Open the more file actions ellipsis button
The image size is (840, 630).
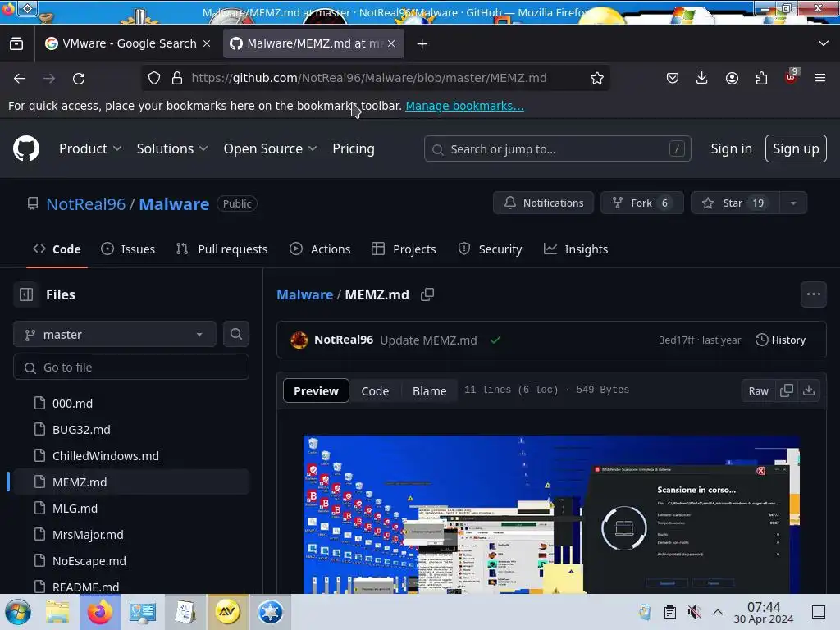pyautogui.click(x=814, y=294)
